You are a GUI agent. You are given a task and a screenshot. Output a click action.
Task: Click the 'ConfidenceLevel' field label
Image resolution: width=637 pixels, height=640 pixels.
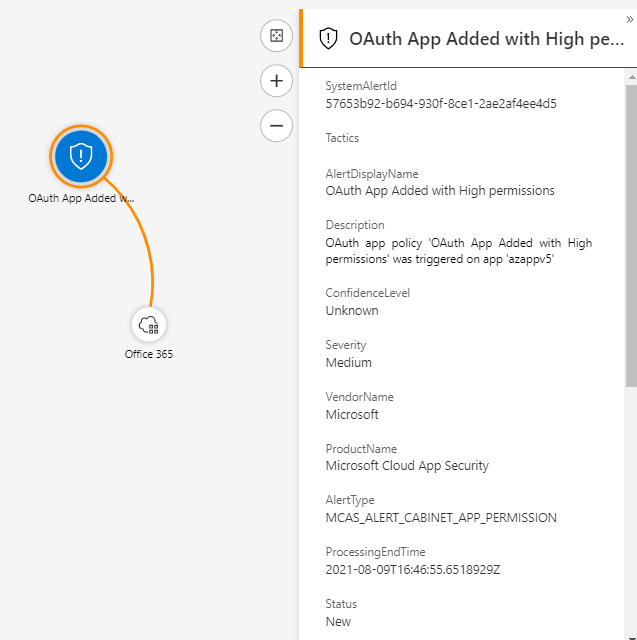pos(367,293)
